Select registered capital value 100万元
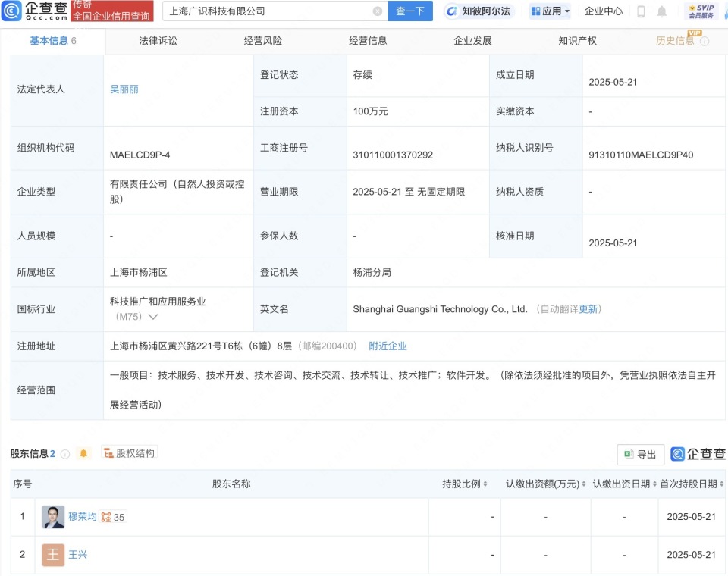This screenshot has height=576, width=728. (x=370, y=111)
